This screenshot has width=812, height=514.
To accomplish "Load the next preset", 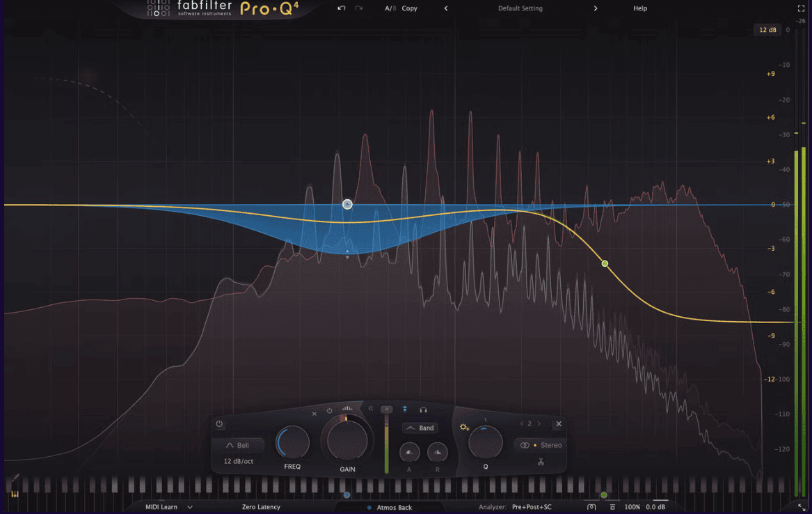I will (x=596, y=8).
